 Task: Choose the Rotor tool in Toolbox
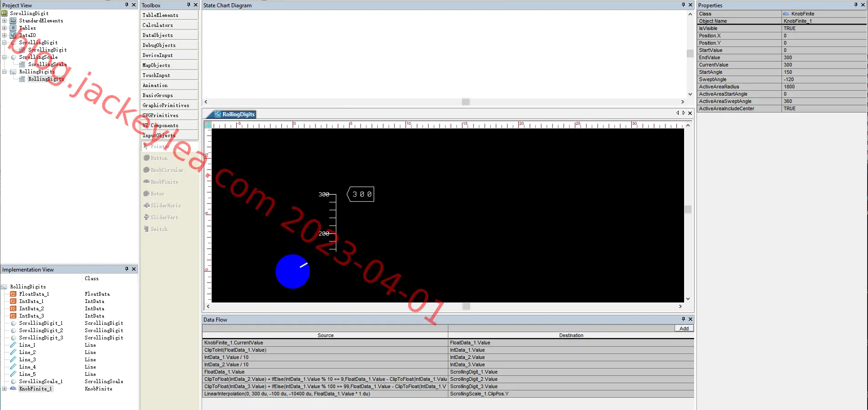point(157,194)
